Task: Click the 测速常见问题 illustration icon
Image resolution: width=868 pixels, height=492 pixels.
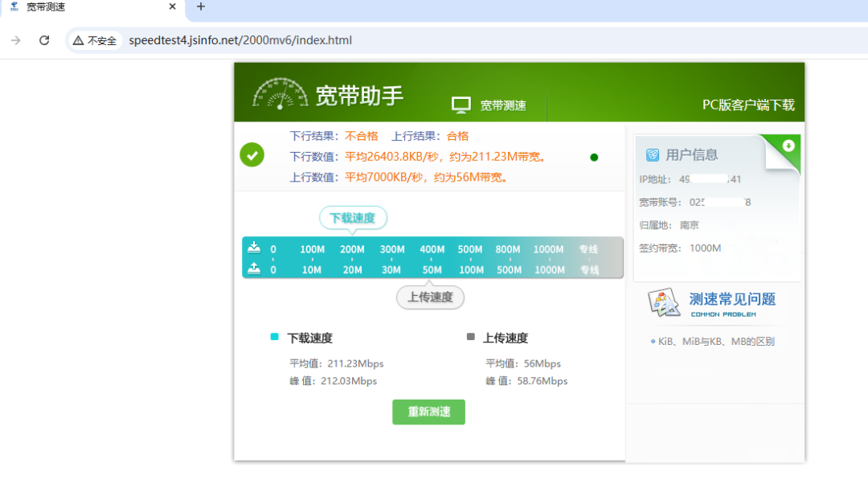Action: pos(664,303)
